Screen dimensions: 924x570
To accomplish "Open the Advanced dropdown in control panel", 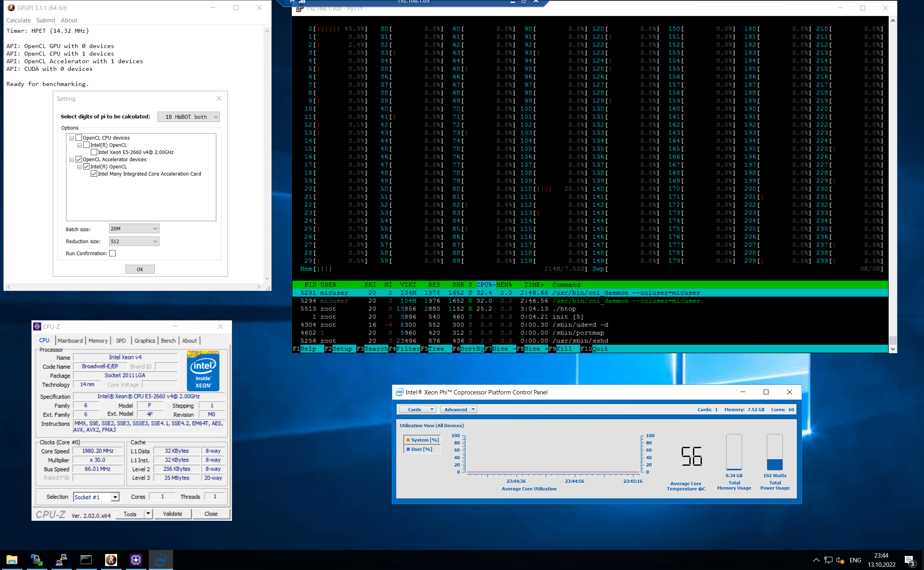I will pyautogui.click(x=459, y=409).
